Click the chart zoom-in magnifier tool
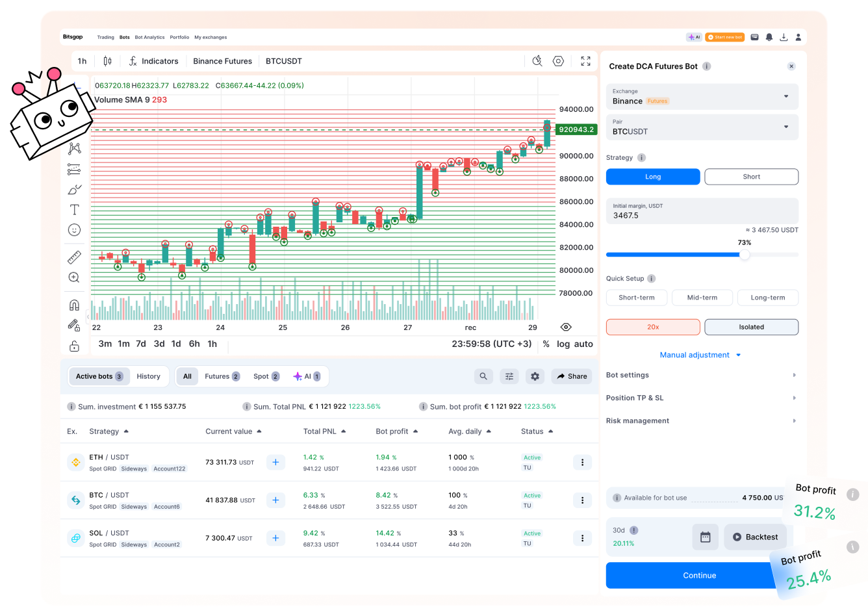868x616 pixels. coord(74,277)
